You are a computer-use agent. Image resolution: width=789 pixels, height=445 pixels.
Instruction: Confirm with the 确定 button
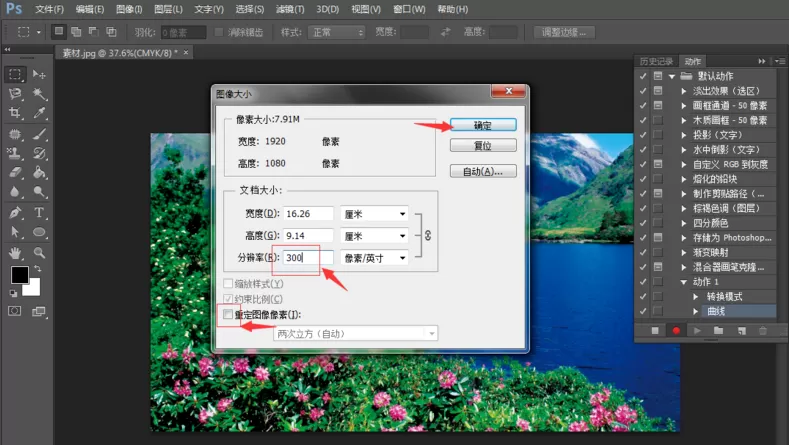click(483, 125)
